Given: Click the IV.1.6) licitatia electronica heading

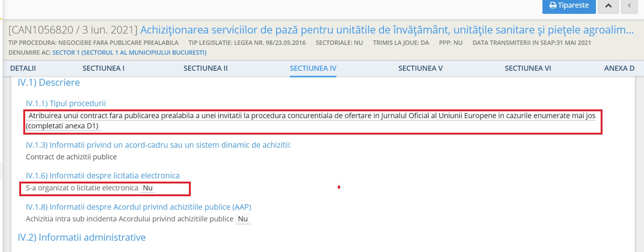Looking at the screenshot, I should (103, 176).
